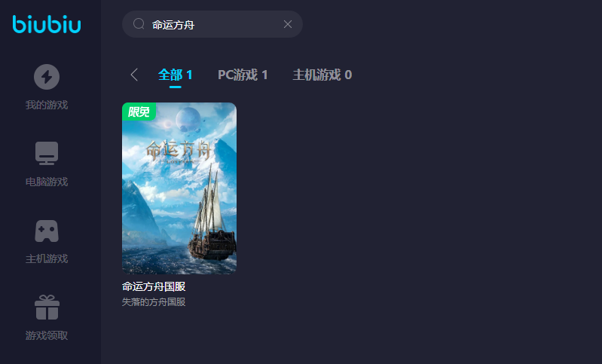Click the green 限免 badge
This screenshot has height=364, width=602.
pyautogui.click(x=139, y=112)
